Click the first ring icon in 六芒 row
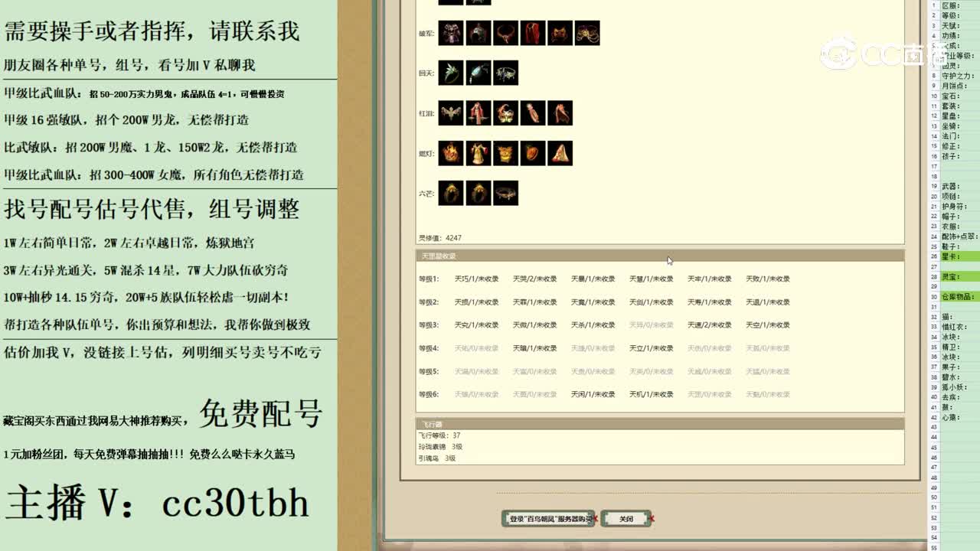The image size is (980, 551). [x=451, y=193]
